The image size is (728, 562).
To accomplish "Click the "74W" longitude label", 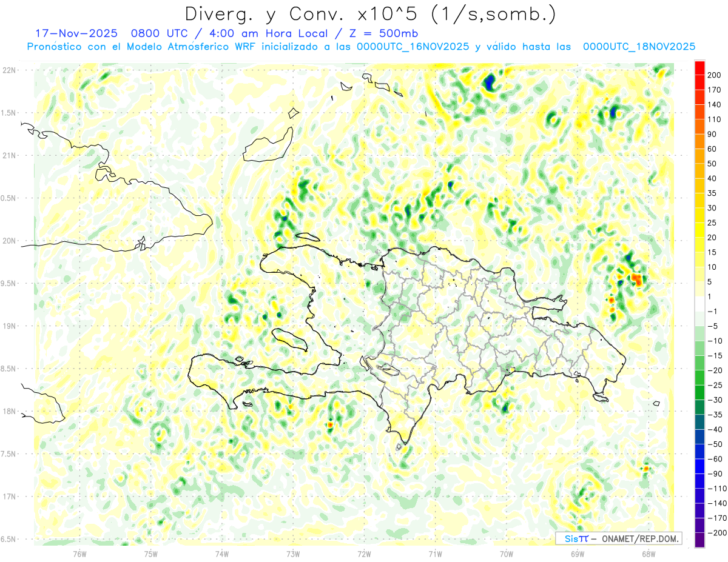I will (221, 554).
